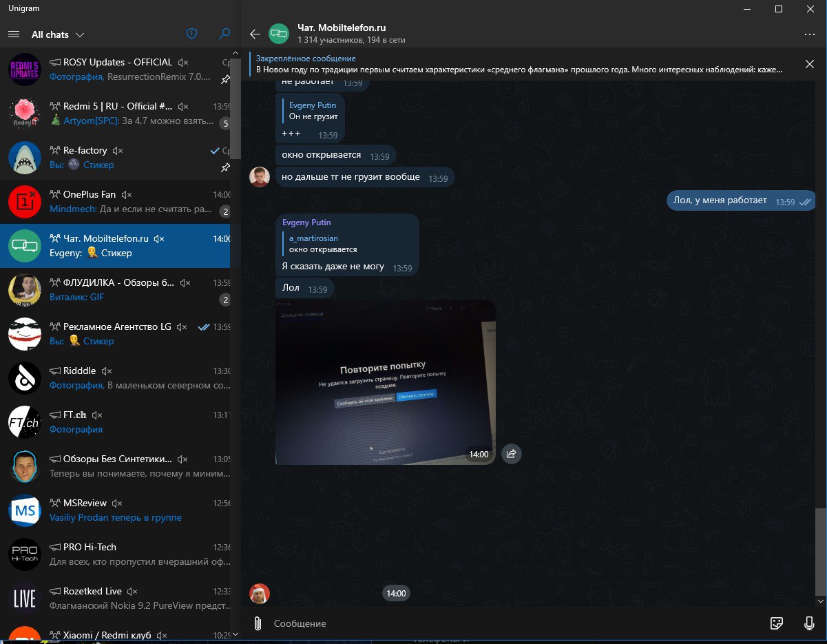Open the pinned message Закреплённое сообщение
Viewport: 827px width, 644px height.
click(519, 64)
